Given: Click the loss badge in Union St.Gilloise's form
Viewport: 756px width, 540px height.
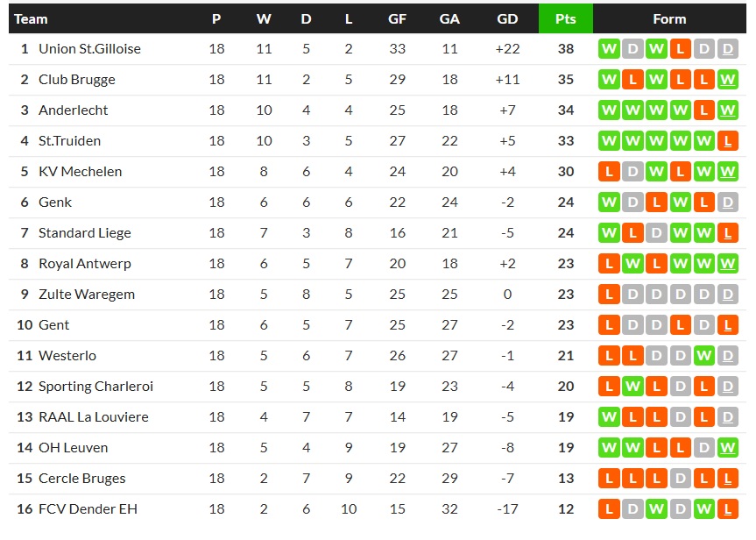Looking at the screenshot, I should pos(680,49).
